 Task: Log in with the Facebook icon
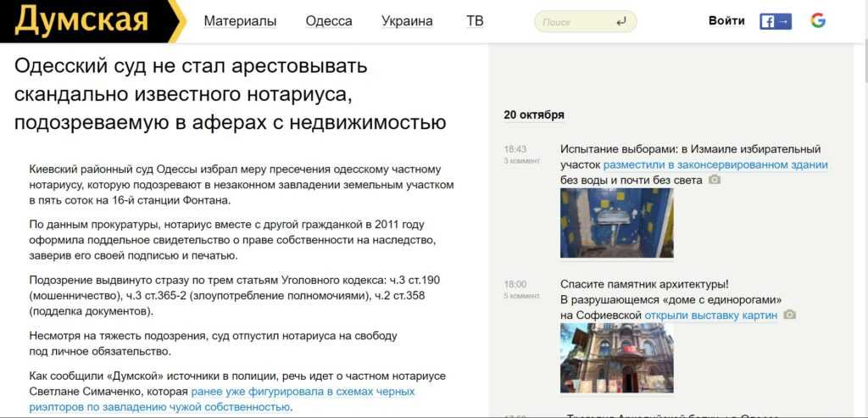(x=775, y=21)
